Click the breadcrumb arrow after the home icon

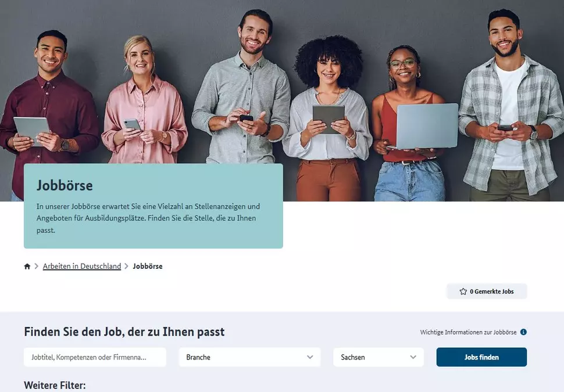pyautogui.click(x=36, y=266)
